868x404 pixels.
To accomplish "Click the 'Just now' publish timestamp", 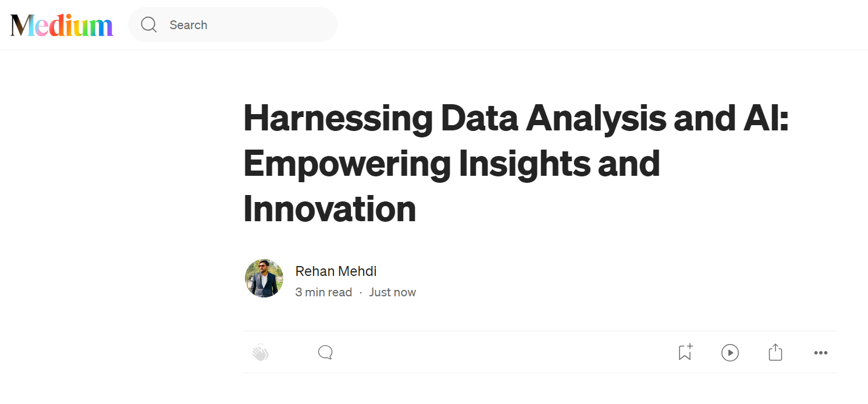I will 393,292.
